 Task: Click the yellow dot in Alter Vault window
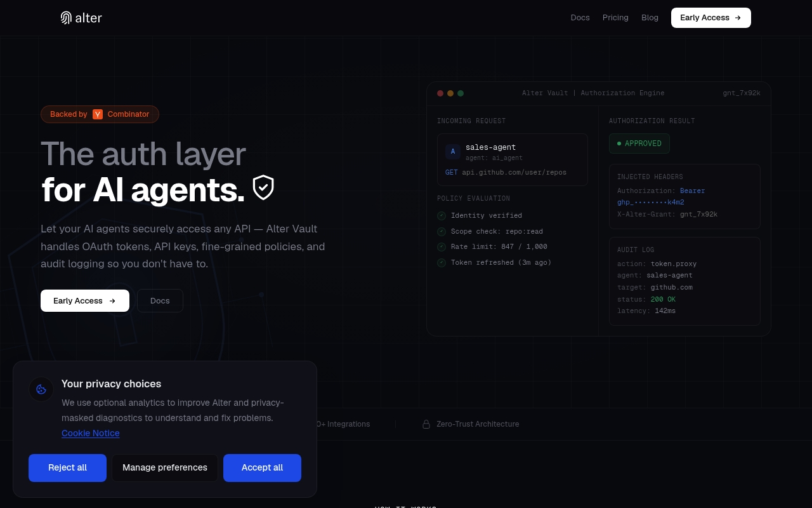click(x=450, y=93)
